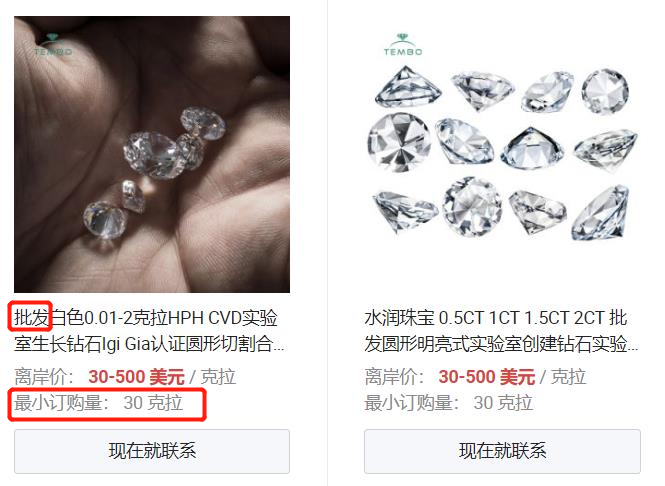
Task: Open the 批发白色0.01-2克拉HPH CVD product title link
Action: click(148, 331)
